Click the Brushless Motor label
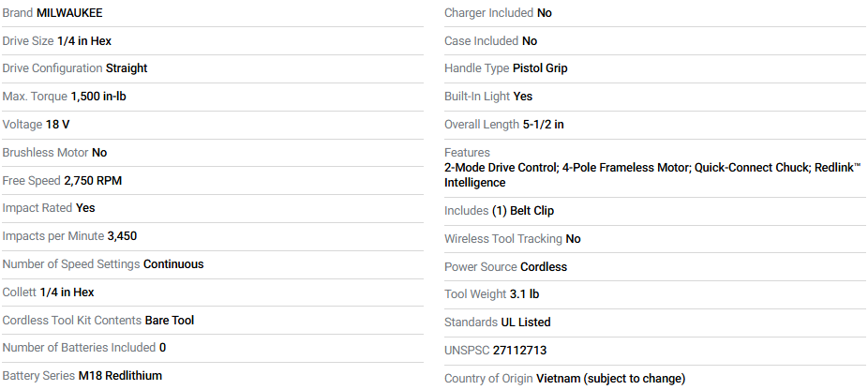 45,153
